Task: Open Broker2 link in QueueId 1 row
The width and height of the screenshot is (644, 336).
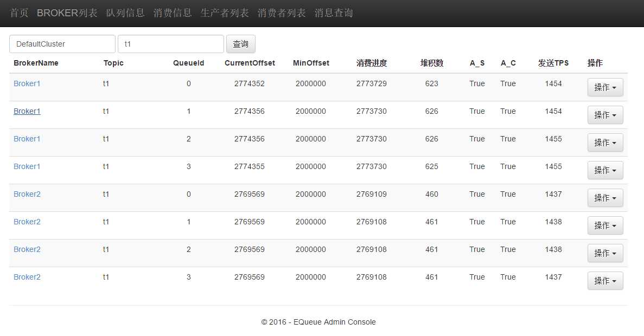Action: click(27, 222)
